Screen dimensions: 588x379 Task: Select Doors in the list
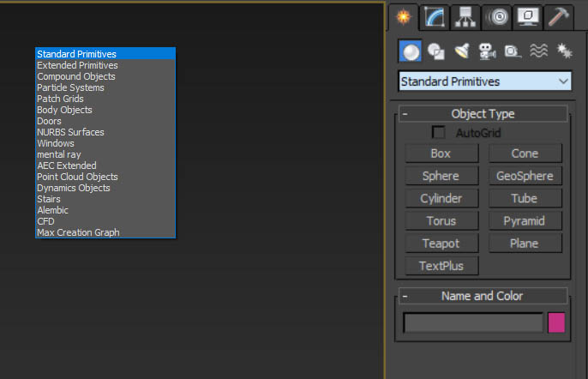(x=105, y=121)
